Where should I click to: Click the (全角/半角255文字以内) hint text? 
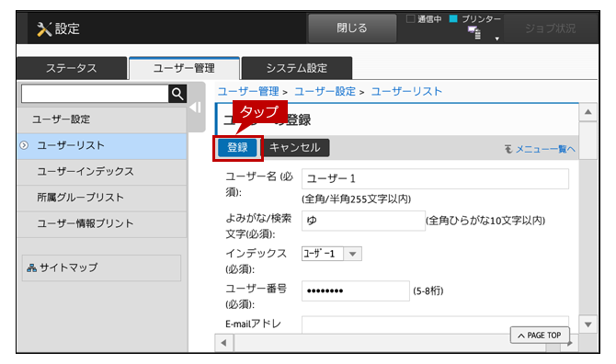357,199
